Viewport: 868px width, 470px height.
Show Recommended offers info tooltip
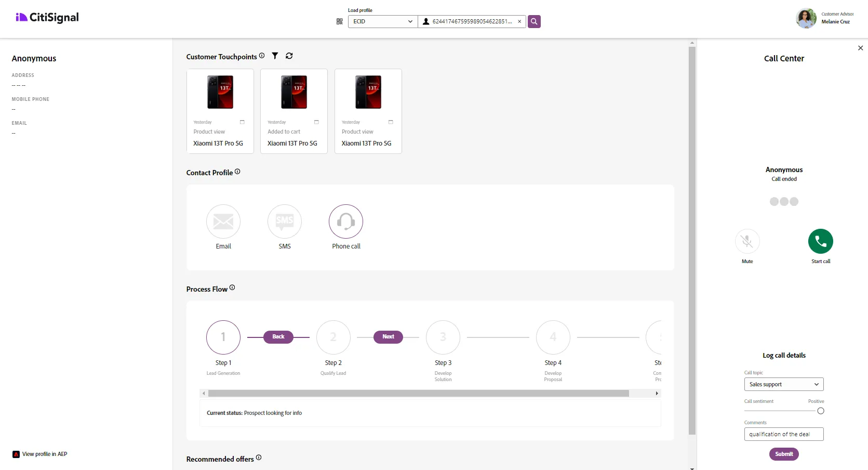259,458
